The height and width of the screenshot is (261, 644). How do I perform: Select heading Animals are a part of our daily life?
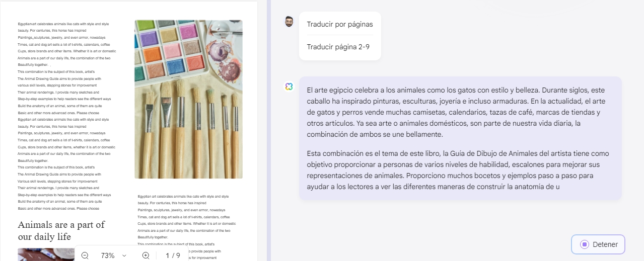[61, 230]
